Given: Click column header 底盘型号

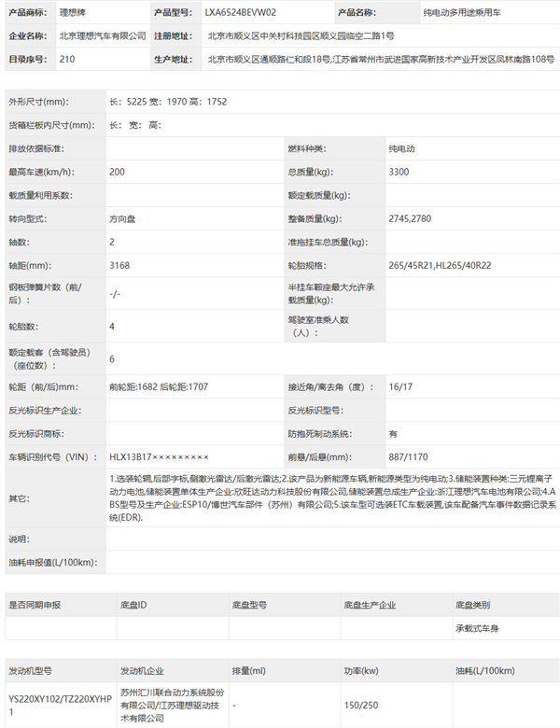Looking at the screenshot, I should 249,605.
